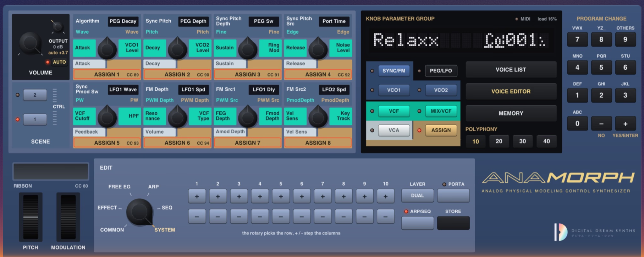Click the MODULATION wheel
This screenshot has width=644, height=257.
click(x=68, y=217)
